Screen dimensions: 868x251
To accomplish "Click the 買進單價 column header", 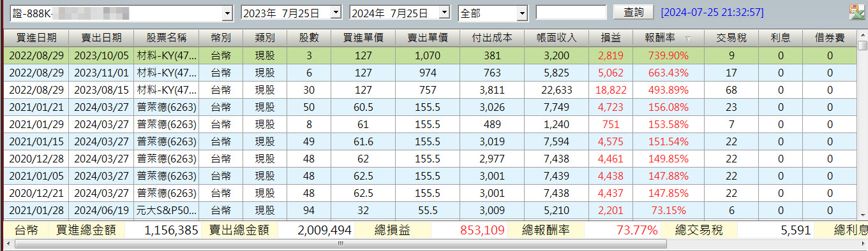I will tap(363, 38).
